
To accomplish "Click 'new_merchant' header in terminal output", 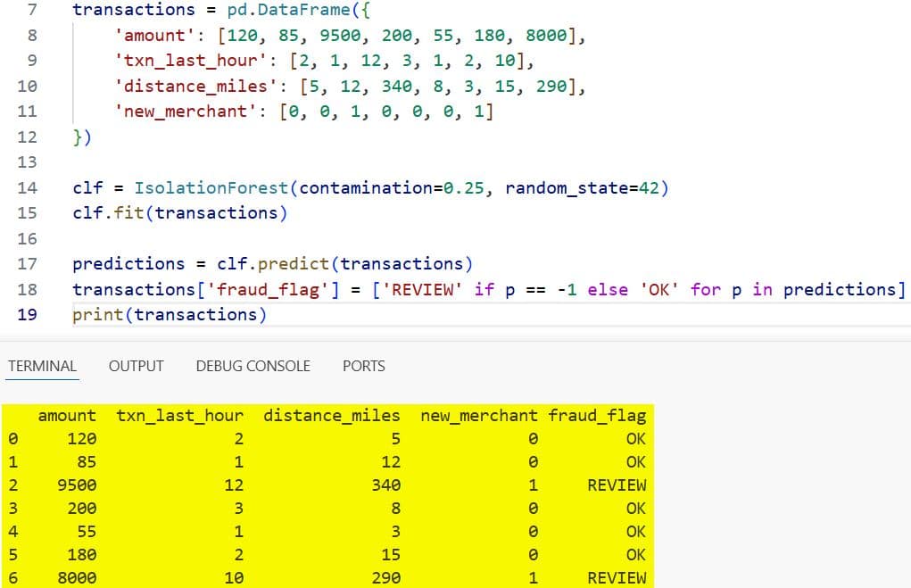I will [x=479, y=416].
